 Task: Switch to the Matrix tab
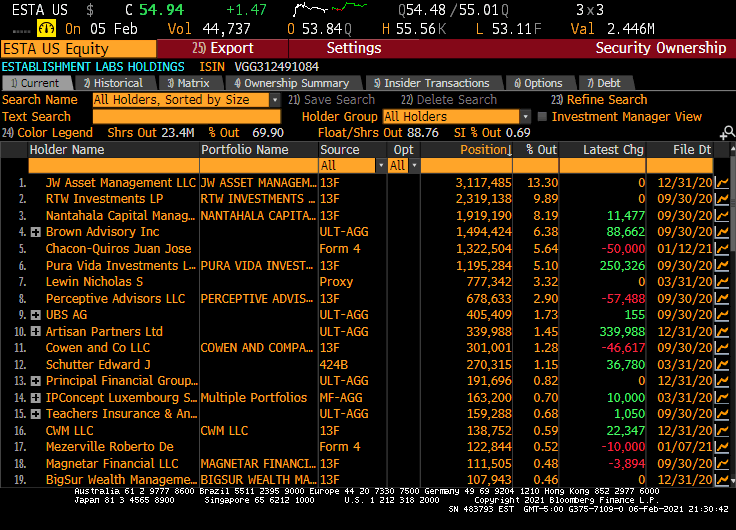190,83
